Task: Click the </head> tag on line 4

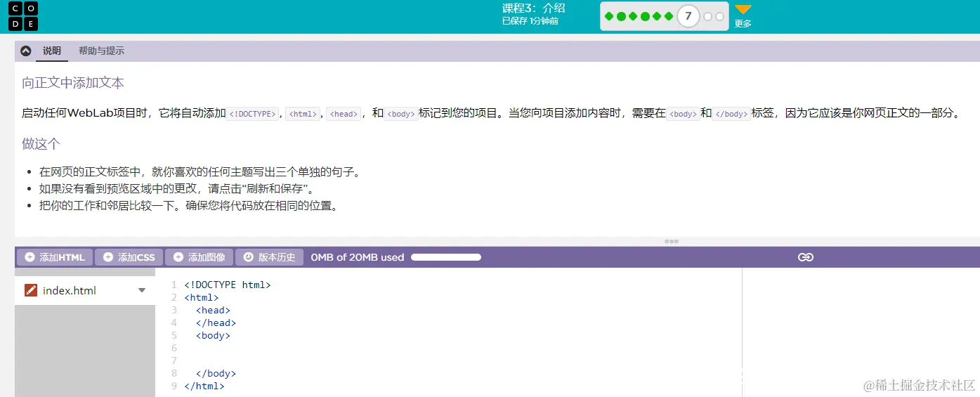Action: tap(216, 323)
